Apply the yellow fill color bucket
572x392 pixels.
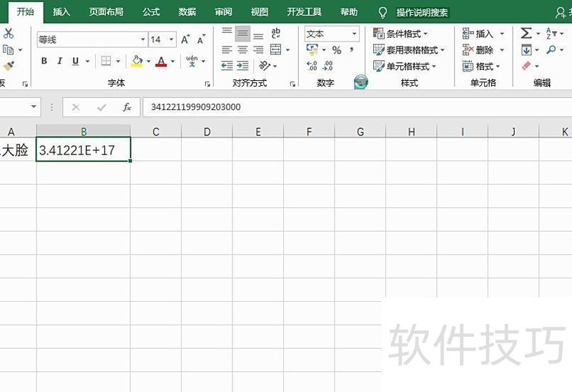click(x=137, y=62)
